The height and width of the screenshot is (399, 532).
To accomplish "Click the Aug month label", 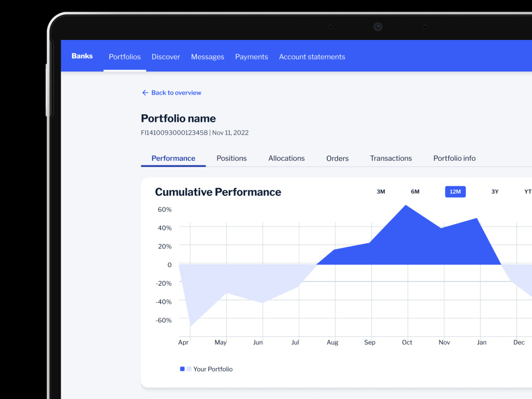I will [332, 342].
